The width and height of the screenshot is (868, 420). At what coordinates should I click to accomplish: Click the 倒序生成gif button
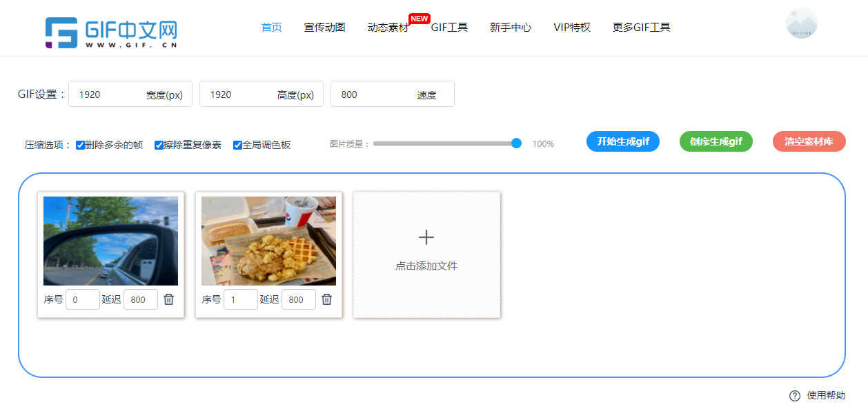click(716, 141)
